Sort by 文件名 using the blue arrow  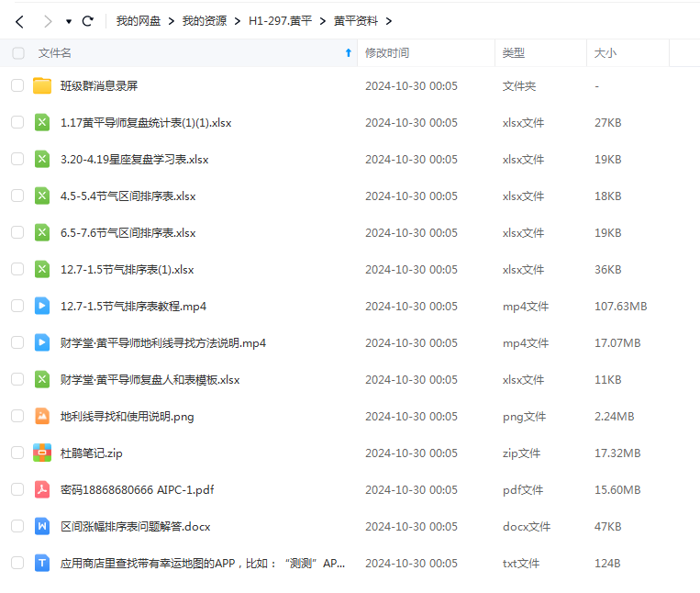click(348, 53)
